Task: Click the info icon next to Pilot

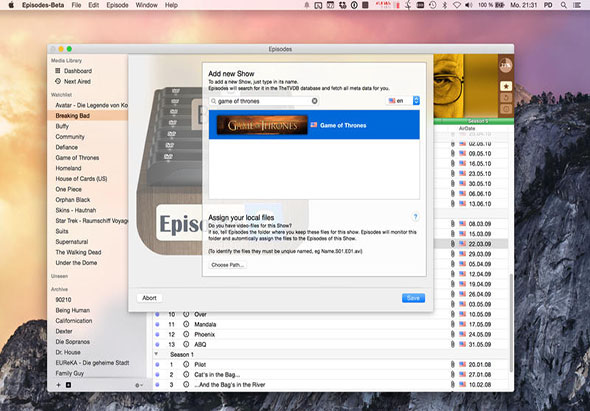Action: 186,364
